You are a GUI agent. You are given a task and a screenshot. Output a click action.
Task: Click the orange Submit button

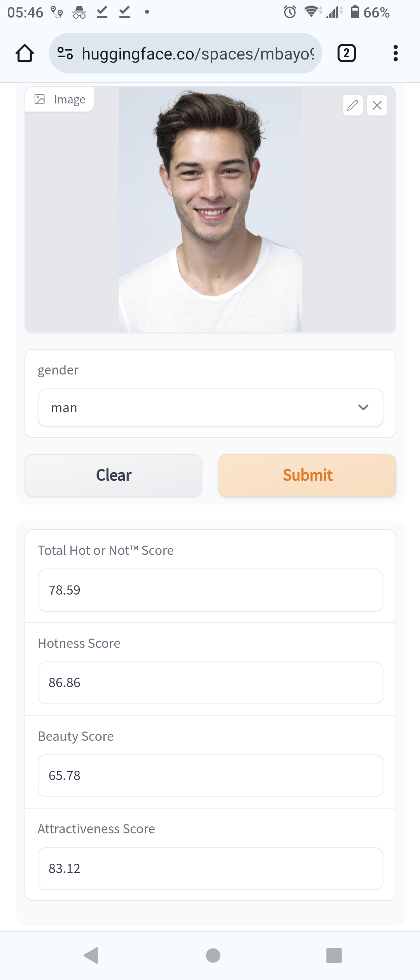(308, 475)
